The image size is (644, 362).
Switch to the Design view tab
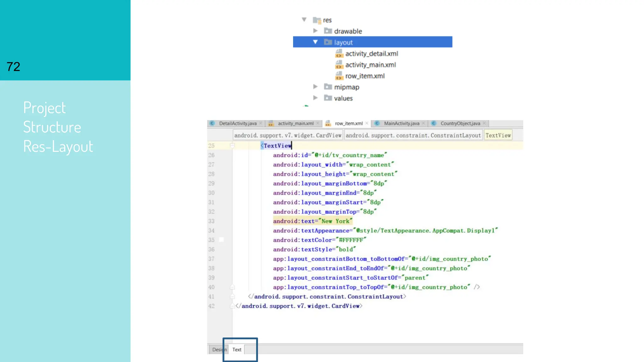(x=217, y=349)
